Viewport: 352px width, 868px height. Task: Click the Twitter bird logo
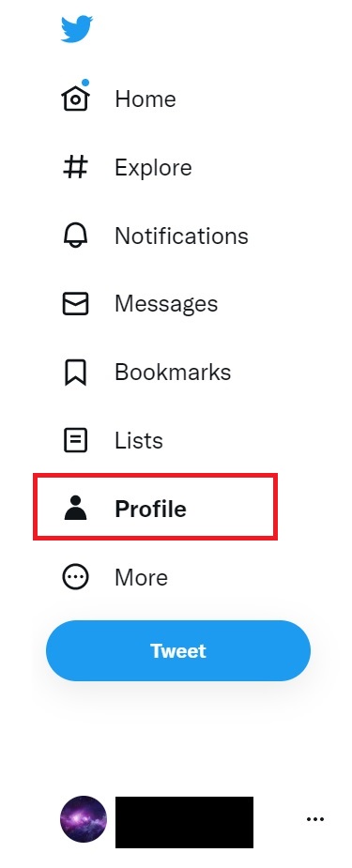click(x=76, y=29)
